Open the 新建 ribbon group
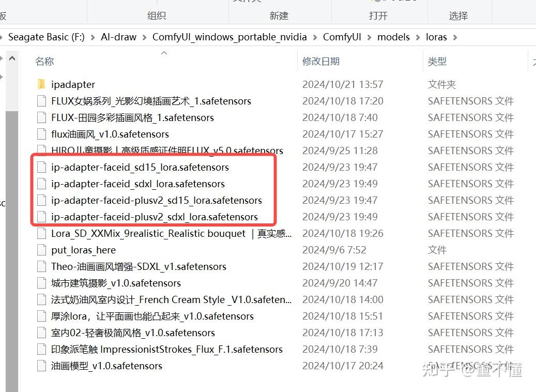Screen dimensions: 536x392 [x=279, y=16]
